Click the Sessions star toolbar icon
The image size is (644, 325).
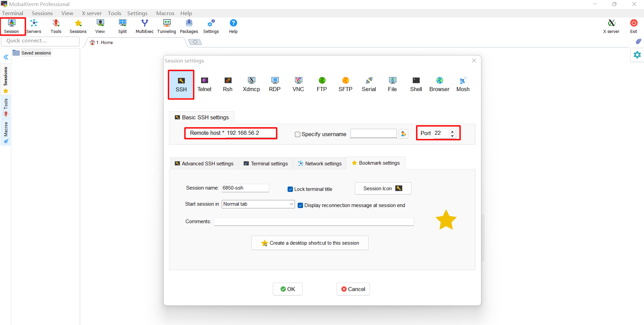[x=78, y=26]
